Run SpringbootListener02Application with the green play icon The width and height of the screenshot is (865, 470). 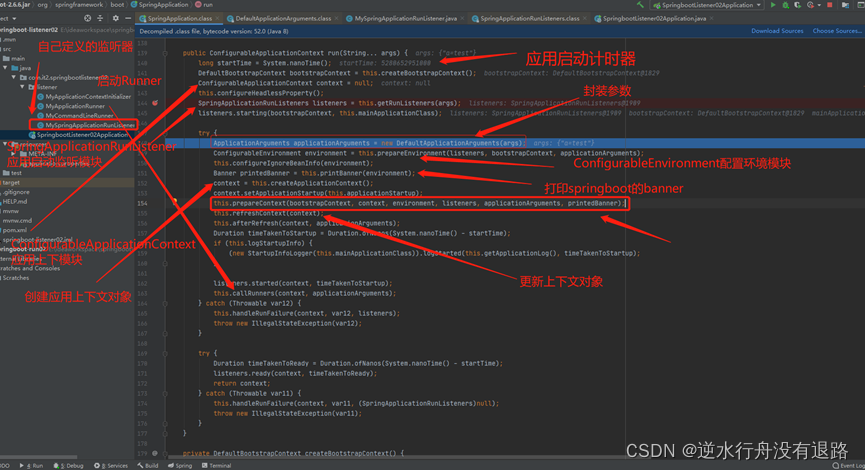[x=773, y=5]
